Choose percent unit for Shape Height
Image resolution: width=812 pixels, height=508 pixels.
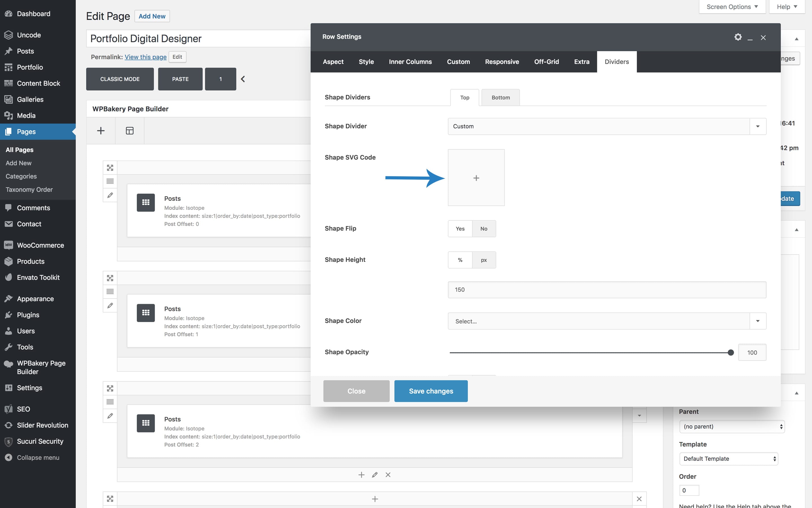click(x=460, y=260)
